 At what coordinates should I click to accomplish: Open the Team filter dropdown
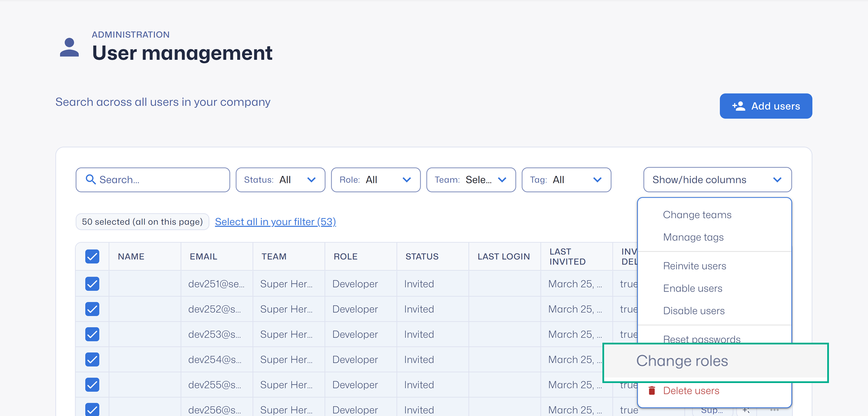tap(471, 180)
